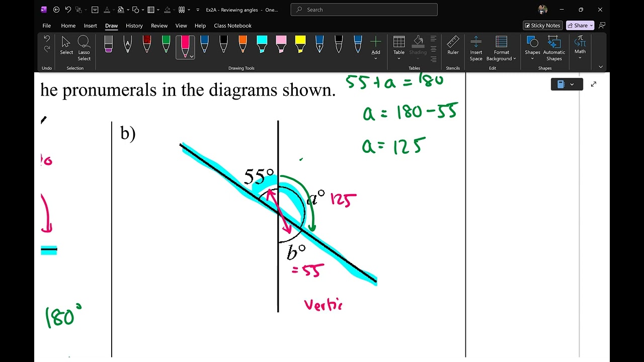The width and height of the screenshot is (644, 362).
Task: Select the orange pen
Action: point(243,44)
